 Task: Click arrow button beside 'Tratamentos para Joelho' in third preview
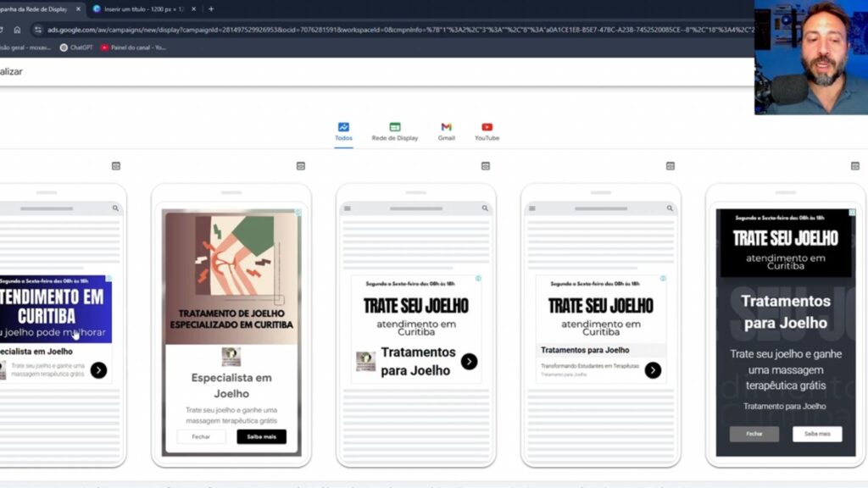click(469, 362)
